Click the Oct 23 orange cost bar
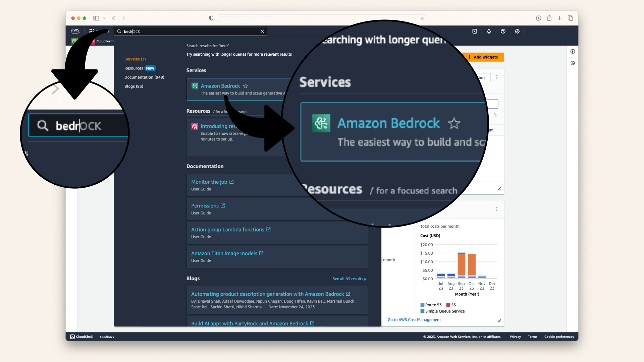 pyautogui.click(x=472, y=265)
